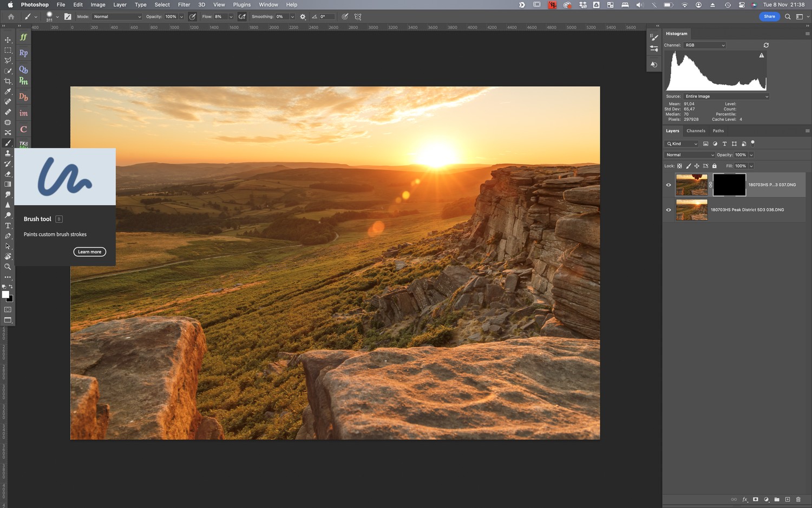Click the foreground color swatch
The image size is (812, 508).
pos(5,295)
